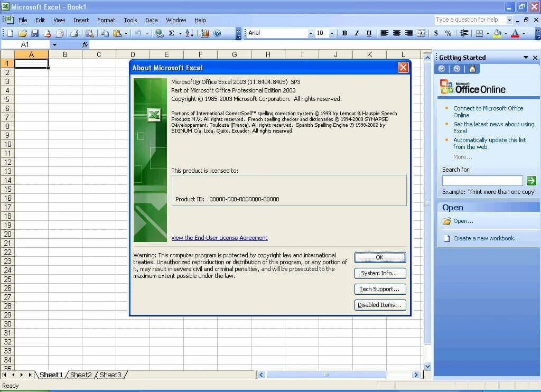Apply red Font Color A
541x392 pixels.
(515, 33)
